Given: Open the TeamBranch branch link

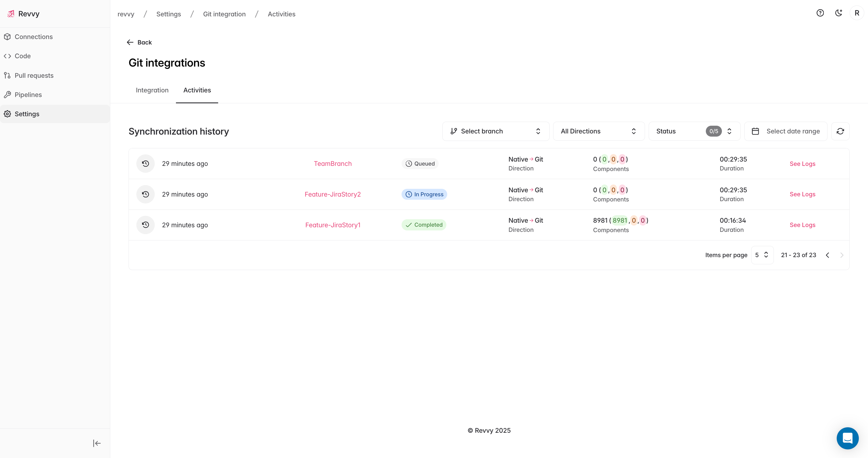Looking at the screenshot, I should pos(333,164).
